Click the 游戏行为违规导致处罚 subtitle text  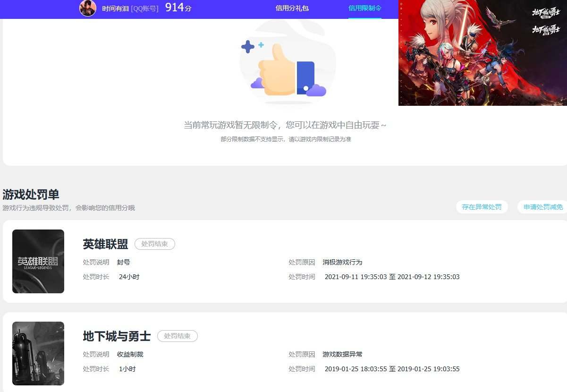pyautogui.click(x=68, y=208)
